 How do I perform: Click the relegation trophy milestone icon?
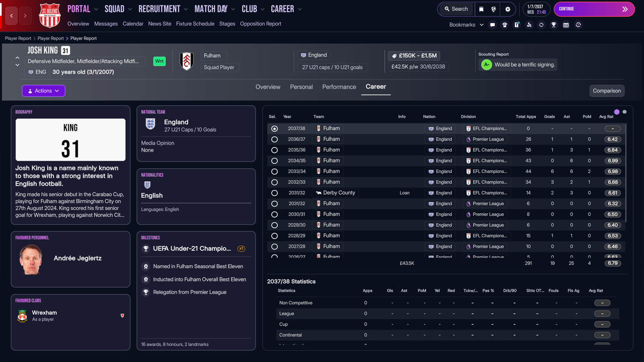click(x=146, y=292)
